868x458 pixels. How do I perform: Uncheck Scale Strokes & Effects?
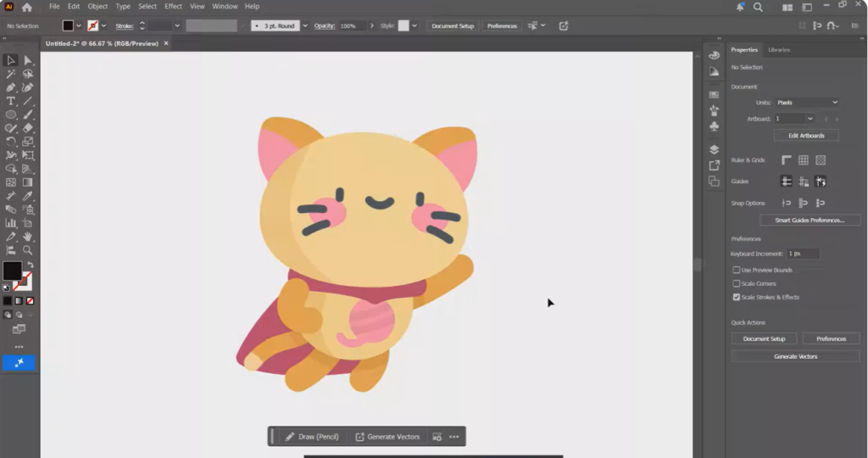[737, 297]
